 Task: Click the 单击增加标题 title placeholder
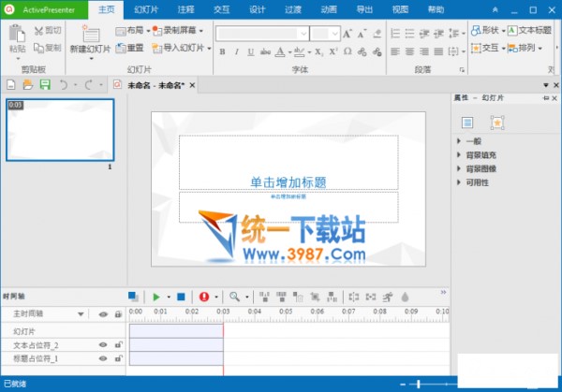(288, 162)
